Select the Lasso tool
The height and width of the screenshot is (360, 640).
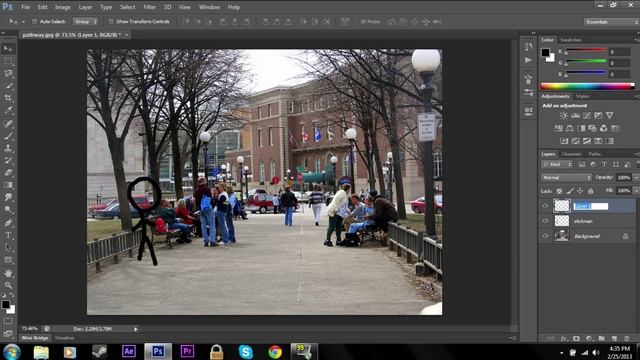point(9,73)
